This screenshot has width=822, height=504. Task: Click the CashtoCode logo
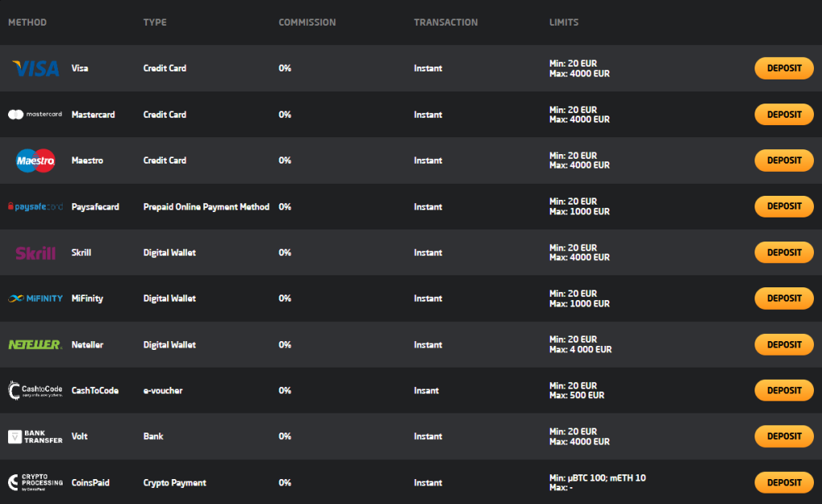(x=35, y=391)
